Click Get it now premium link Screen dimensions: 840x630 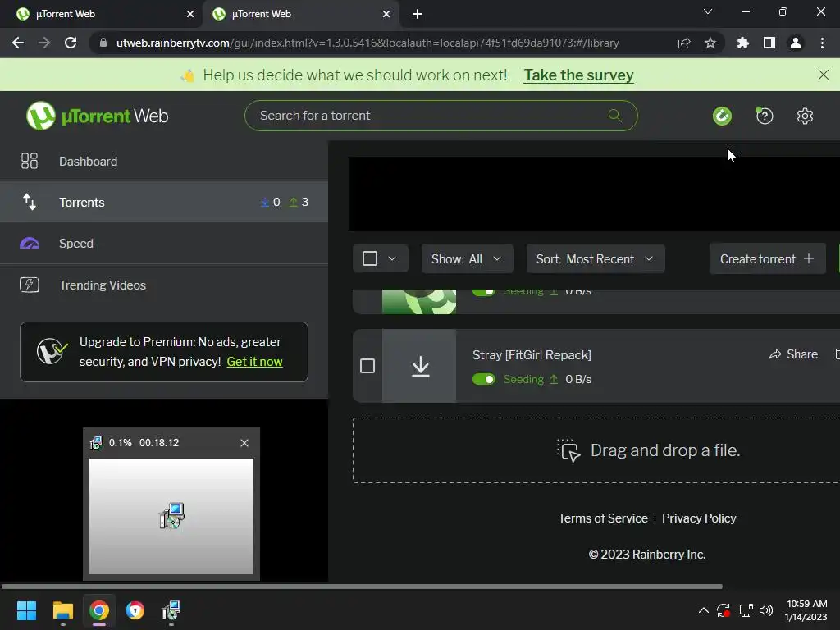254,362
